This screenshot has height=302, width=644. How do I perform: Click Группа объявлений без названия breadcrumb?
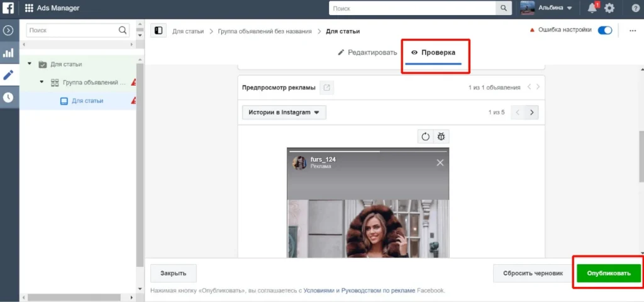click(265, 31)
